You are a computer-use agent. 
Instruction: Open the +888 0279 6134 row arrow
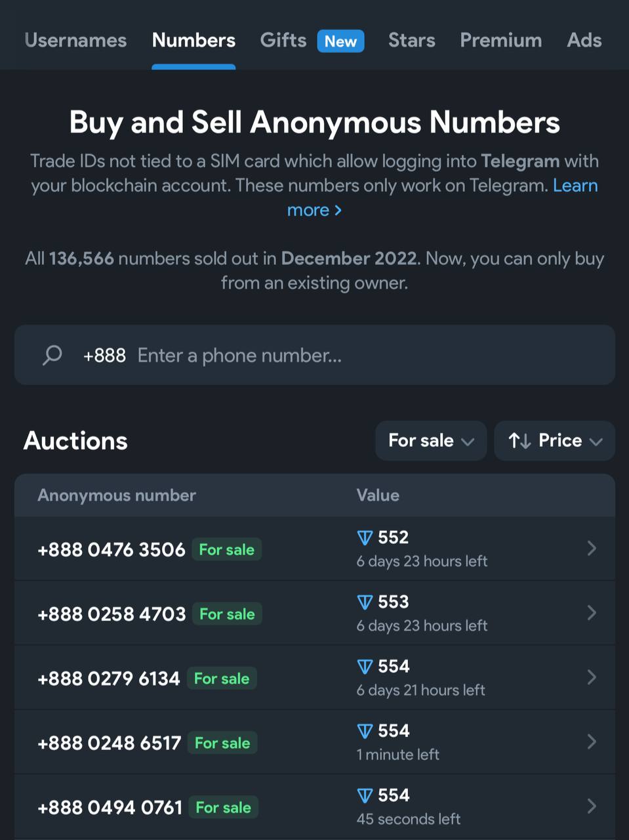pyautogui.click(x=592, y=677)
